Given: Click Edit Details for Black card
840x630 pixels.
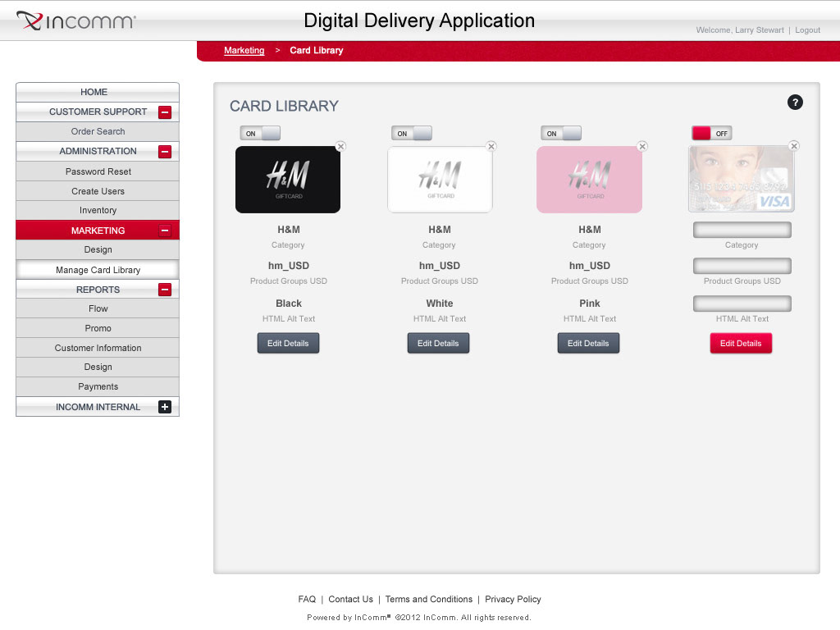Looking at the screenshot, I should coord(288,344).
